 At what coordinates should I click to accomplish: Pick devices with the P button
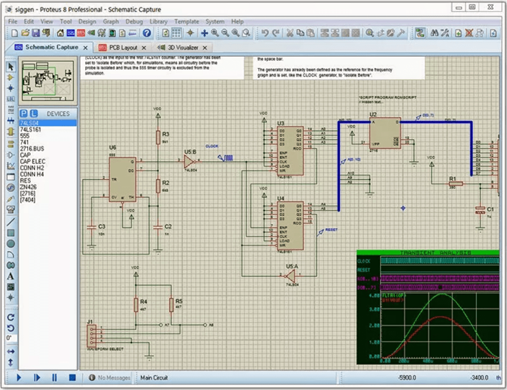24,113
